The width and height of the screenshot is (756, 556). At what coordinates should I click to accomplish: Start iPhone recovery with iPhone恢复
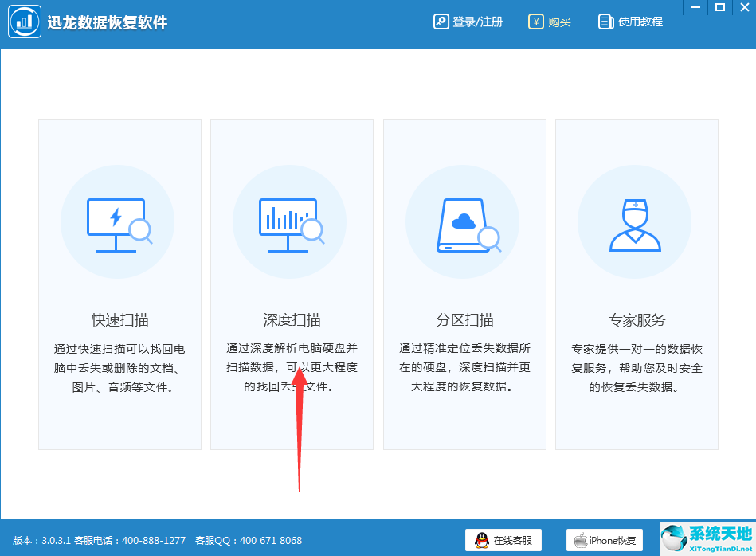tap(605, 538)
